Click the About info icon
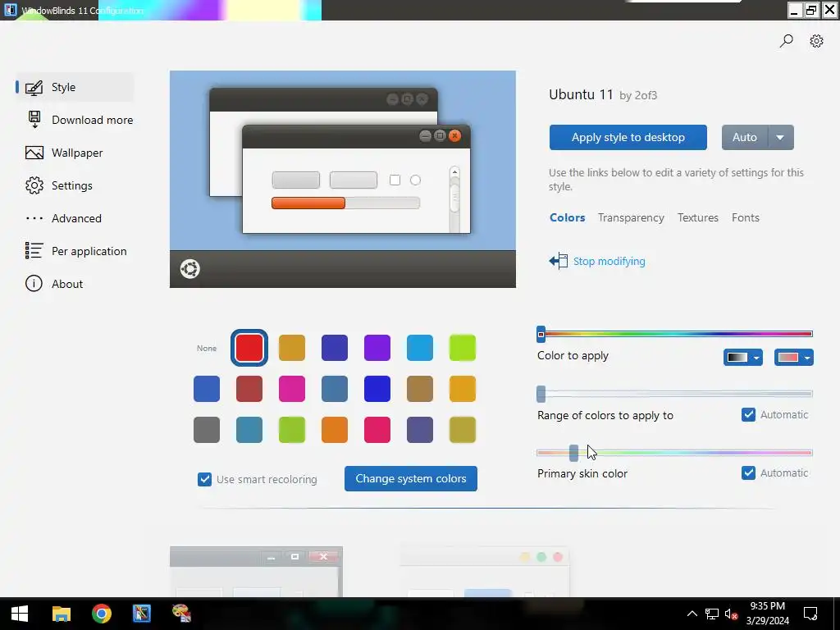 (x=34, y=283)
